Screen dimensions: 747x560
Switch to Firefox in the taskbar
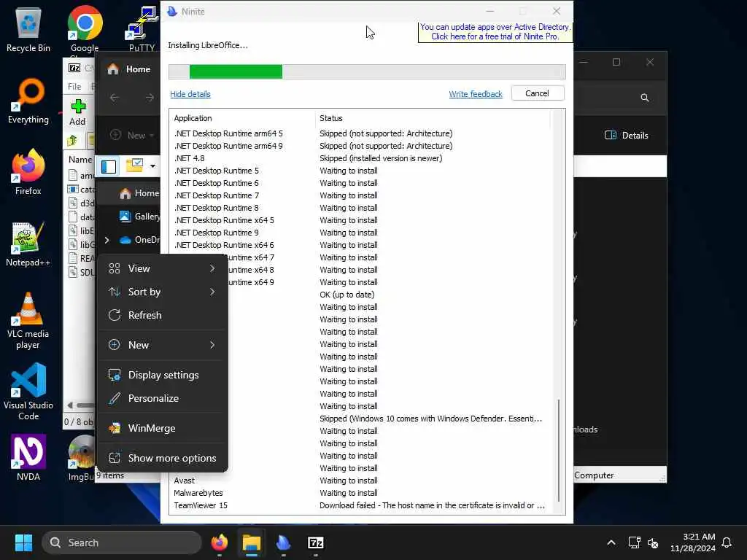[x=219, y=542]
